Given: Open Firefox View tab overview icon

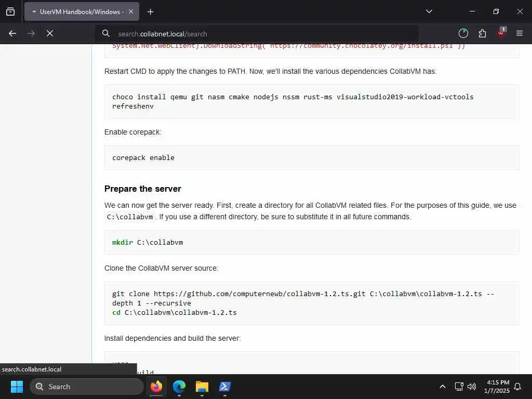Looking at the screenshot, I should [10, 11].
